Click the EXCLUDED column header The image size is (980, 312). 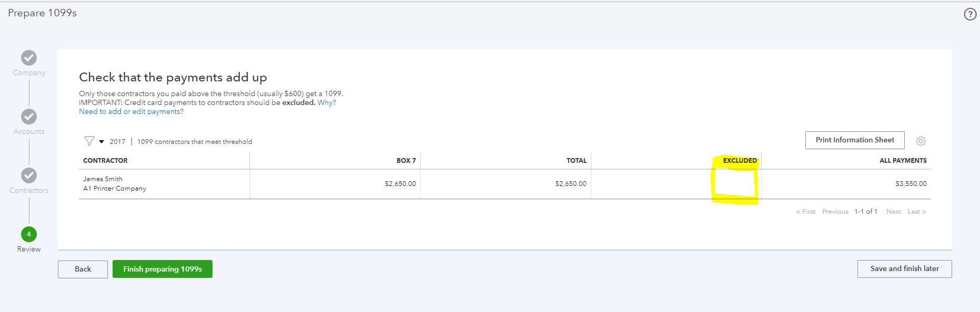pyautogui.click(x=740, y=161)
